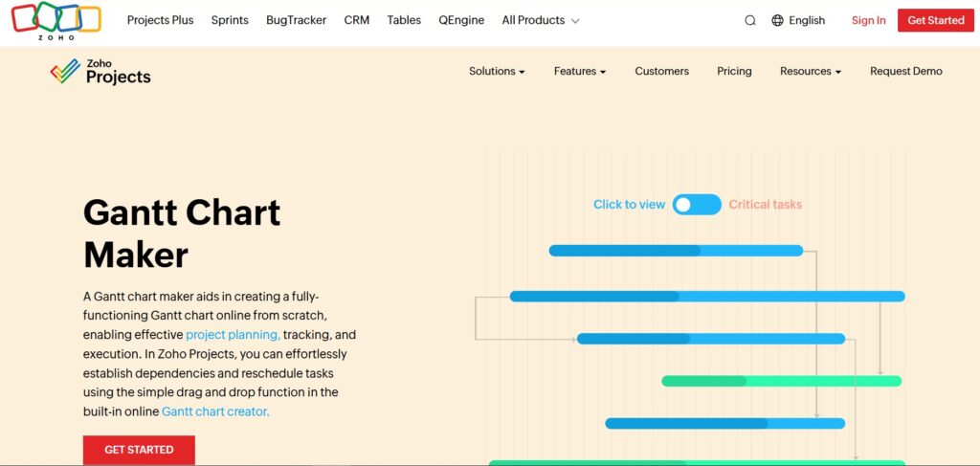Open the Pricing page

pyautogui.click(x=734, y=71)
